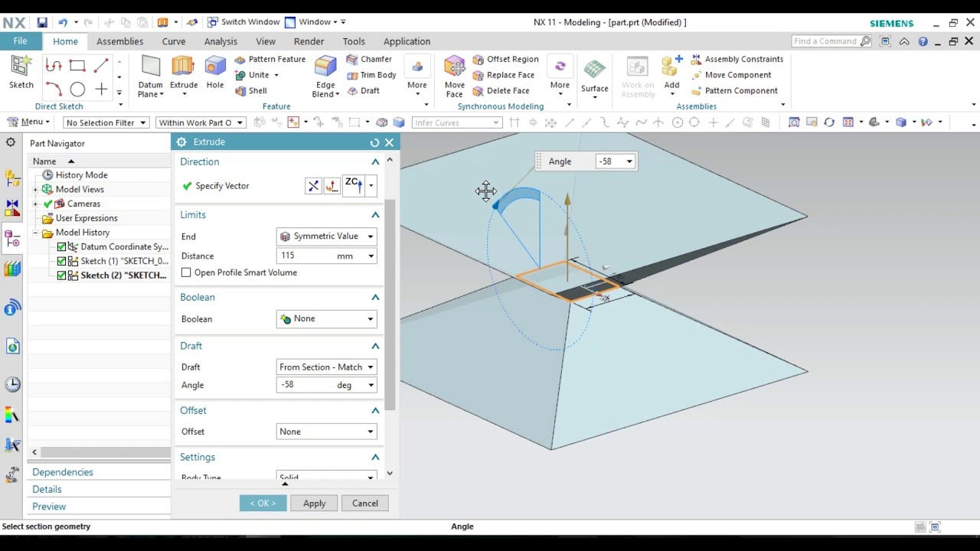Open the End limit type dropdown
Viewport: 980px width, 551px height.
point(326,236)
